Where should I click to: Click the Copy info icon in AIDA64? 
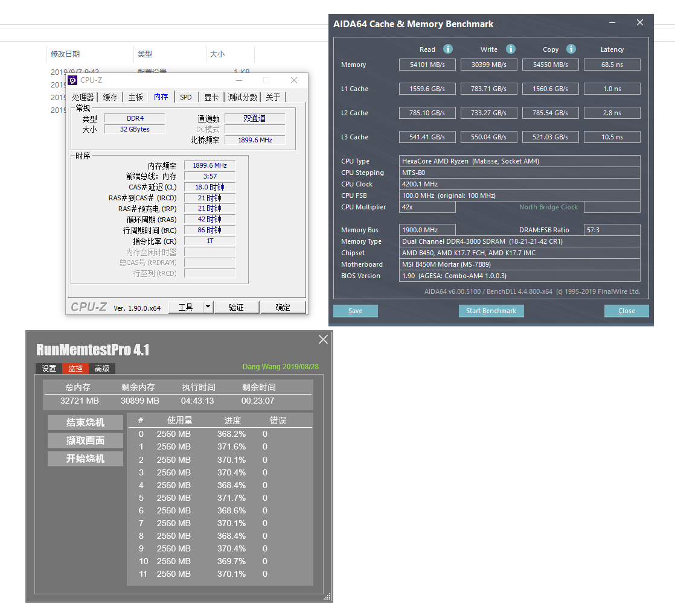[x=571, y=49]
